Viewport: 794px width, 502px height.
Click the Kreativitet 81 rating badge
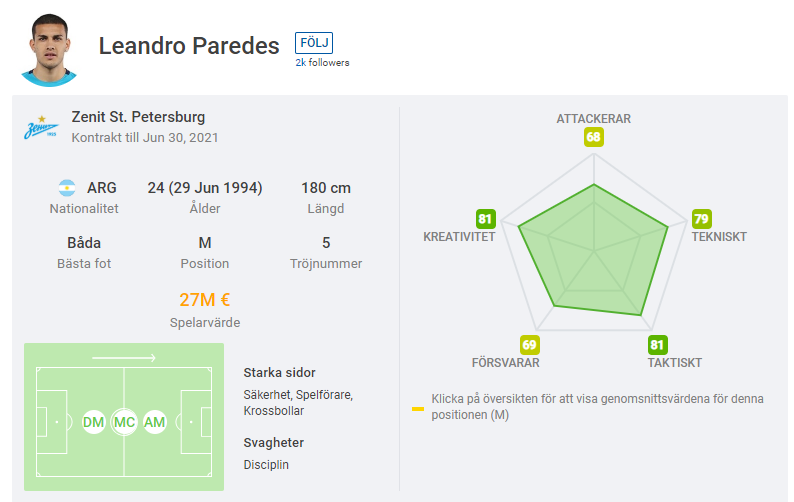486,219
